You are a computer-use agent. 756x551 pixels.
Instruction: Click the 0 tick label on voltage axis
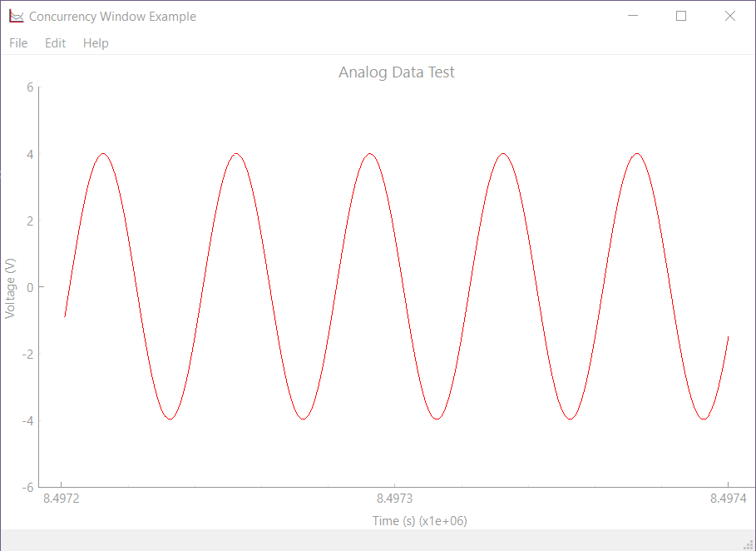(30, 287)
